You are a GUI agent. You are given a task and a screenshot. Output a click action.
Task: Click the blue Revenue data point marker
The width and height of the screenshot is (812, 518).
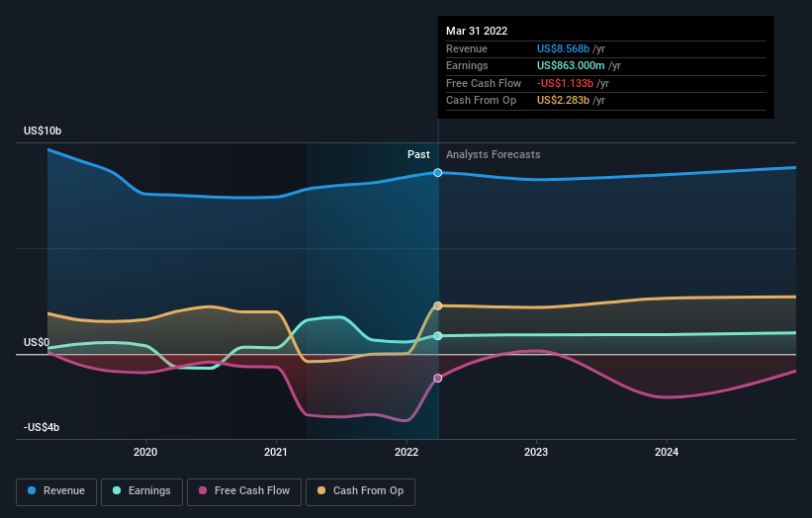tap(437, 173)
